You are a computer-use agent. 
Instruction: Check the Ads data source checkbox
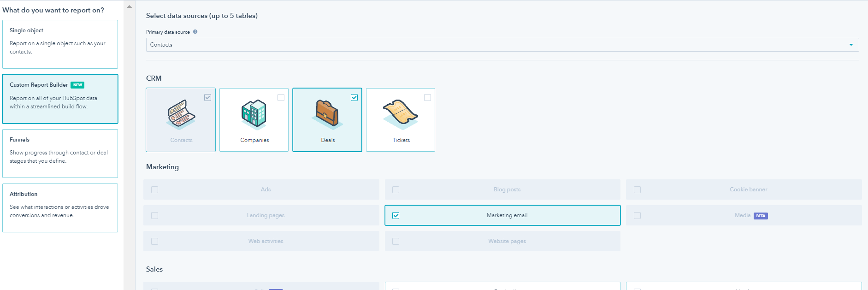click(155, 190)
